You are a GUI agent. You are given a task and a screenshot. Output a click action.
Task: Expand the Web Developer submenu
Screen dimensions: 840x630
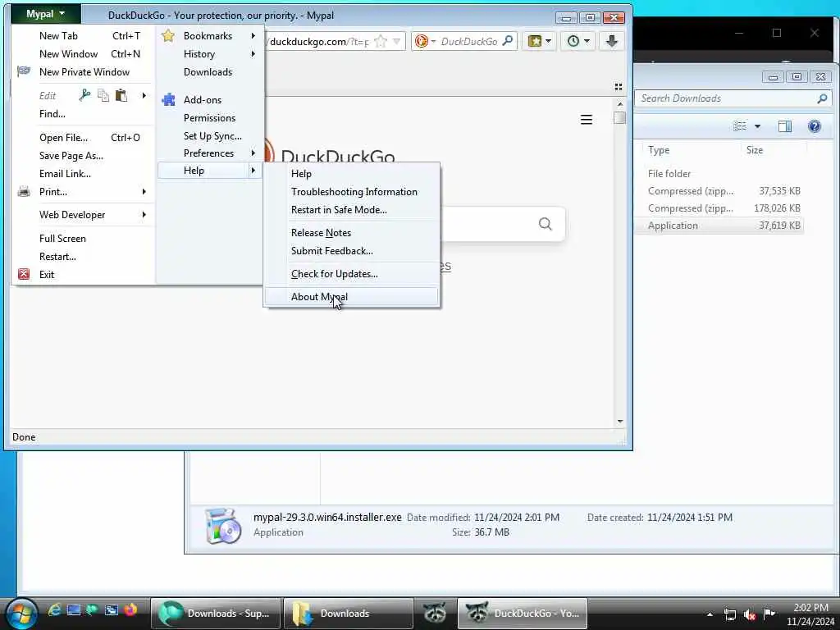coord(144,215)
